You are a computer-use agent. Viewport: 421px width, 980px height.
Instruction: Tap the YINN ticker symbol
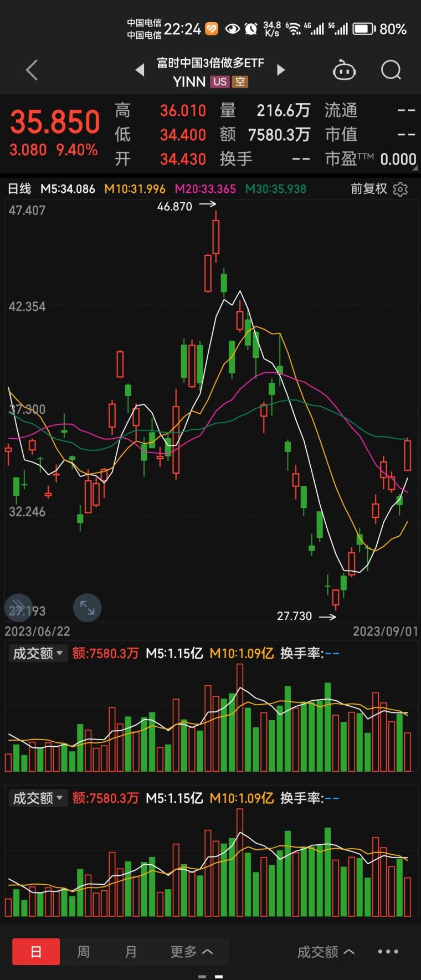coord(189,81)
